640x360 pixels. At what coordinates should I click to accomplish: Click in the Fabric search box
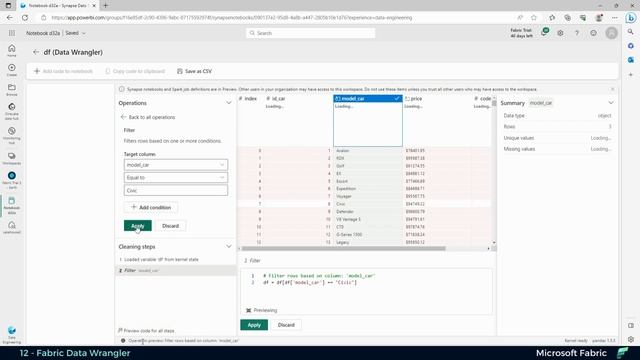311,33
